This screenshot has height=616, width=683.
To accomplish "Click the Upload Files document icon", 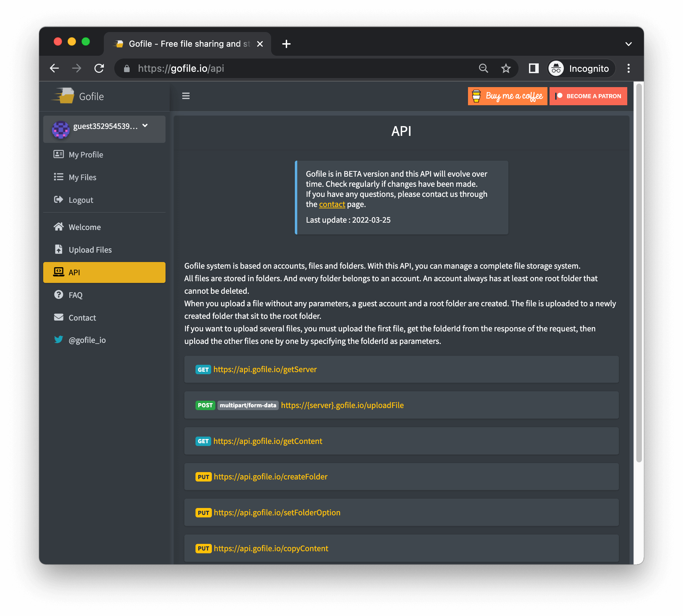I will (59, 249).
